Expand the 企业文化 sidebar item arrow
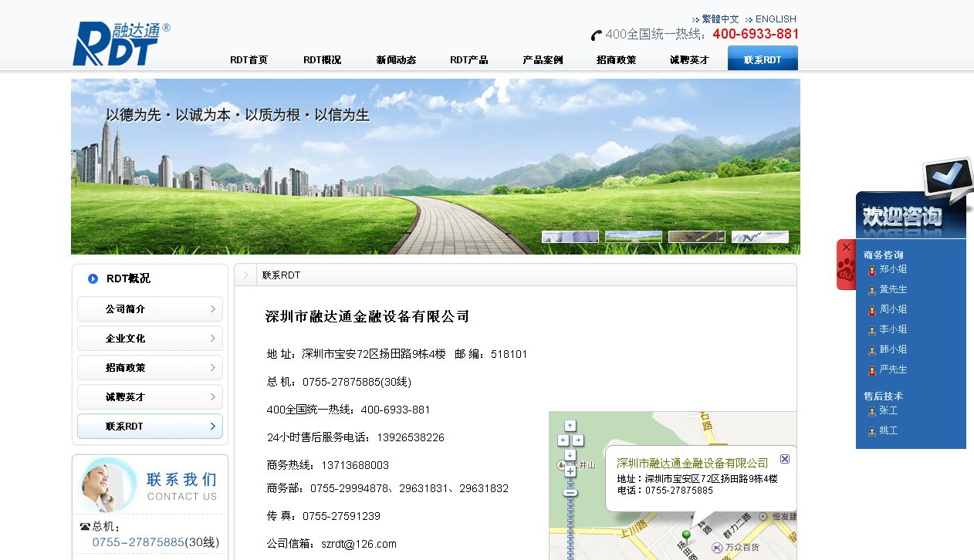This screenshot has width=974, height=560. click(x=212, y=339)
